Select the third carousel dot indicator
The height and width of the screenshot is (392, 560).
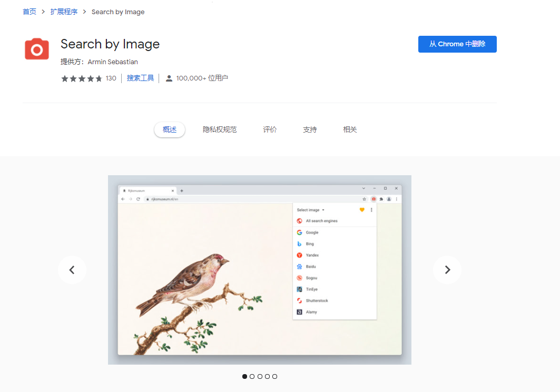[x=260, y=376]
